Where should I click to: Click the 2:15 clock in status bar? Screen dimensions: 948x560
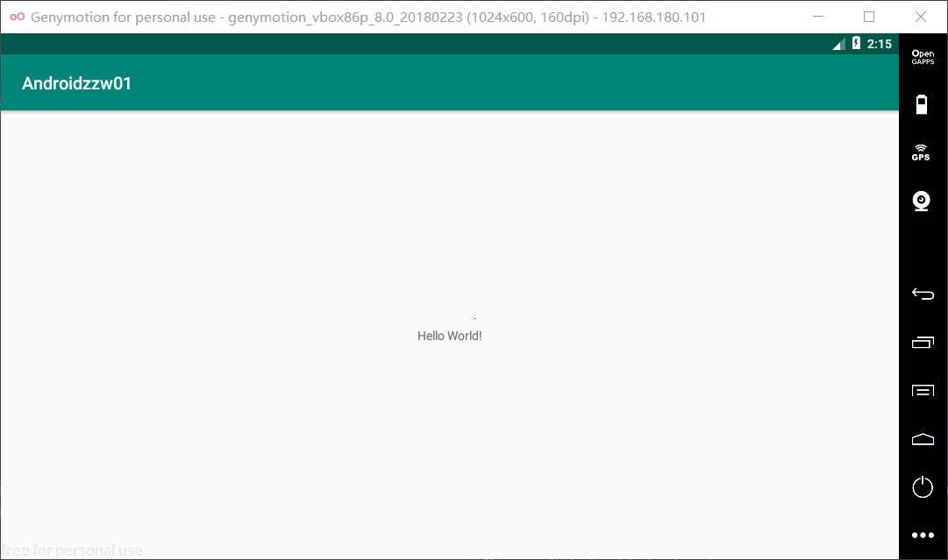click(x=879, y=44)
